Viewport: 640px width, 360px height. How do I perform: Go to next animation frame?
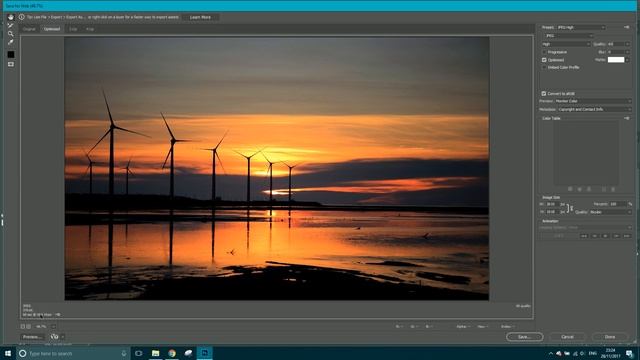click(x=616, y=236)
